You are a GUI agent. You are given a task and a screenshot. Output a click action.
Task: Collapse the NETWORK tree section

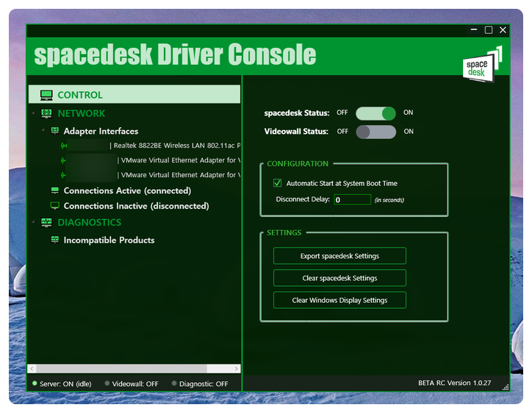pos(33,114)
